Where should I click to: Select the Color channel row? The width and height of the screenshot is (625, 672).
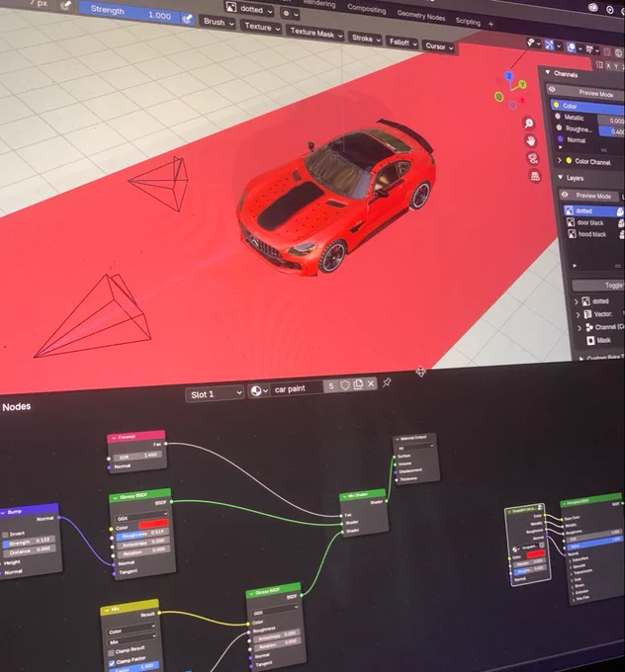click(x=587, y=107)
